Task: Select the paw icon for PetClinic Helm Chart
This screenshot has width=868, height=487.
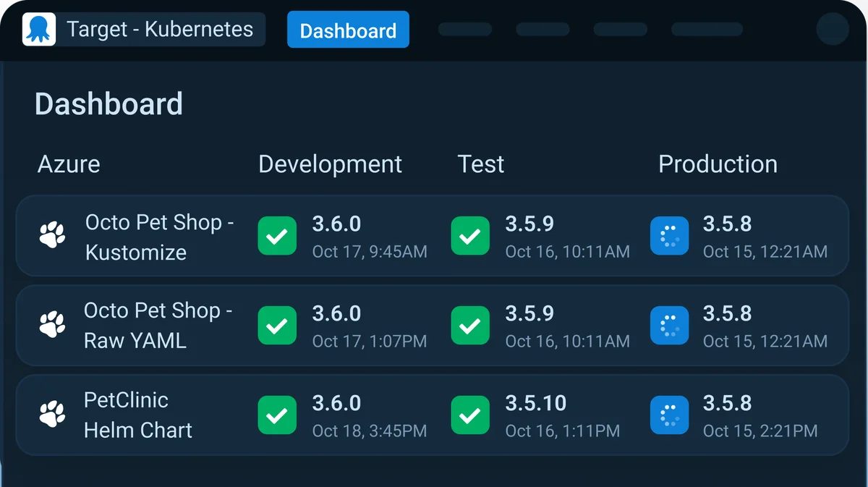Action: point(51,415)
